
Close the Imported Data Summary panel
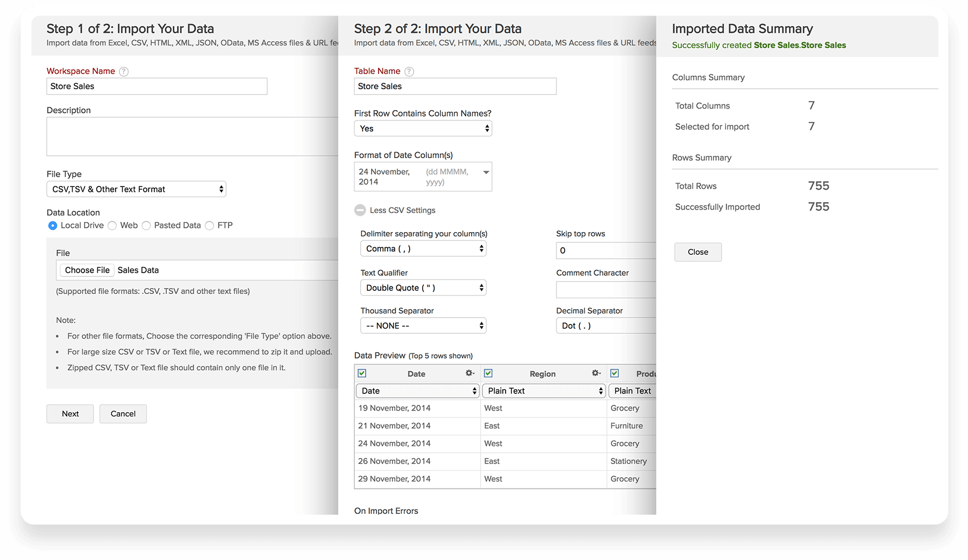click(697, 252)
